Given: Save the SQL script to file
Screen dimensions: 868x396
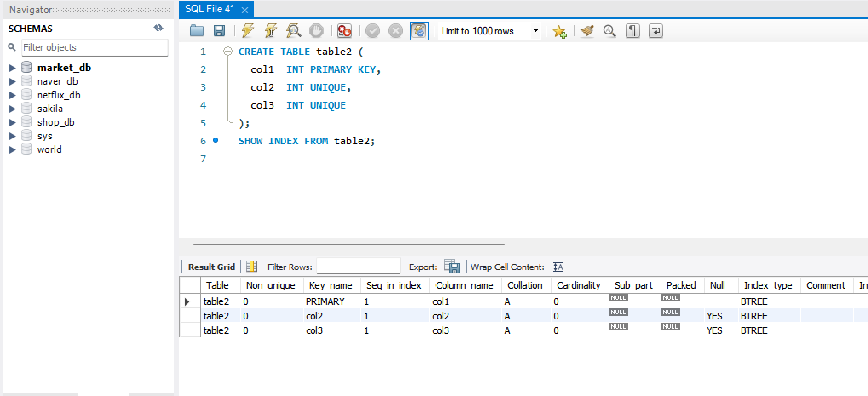Looking at the screenshot, I should pos(219,31).
